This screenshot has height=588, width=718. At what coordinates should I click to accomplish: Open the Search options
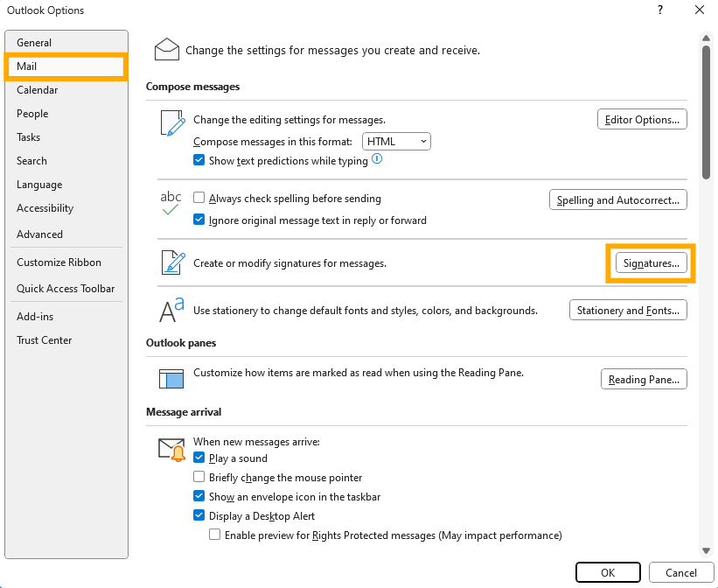point(66,161)
